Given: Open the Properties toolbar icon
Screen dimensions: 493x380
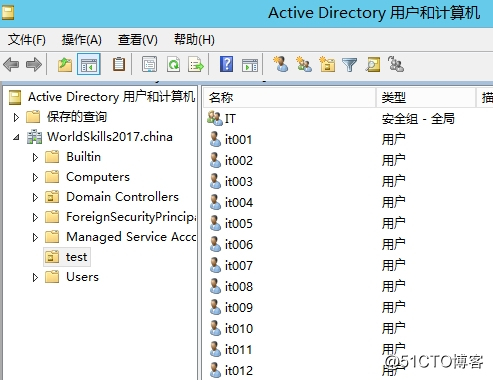Looking at the screenshot, I should pyautogui.click(x=149, y=64).
